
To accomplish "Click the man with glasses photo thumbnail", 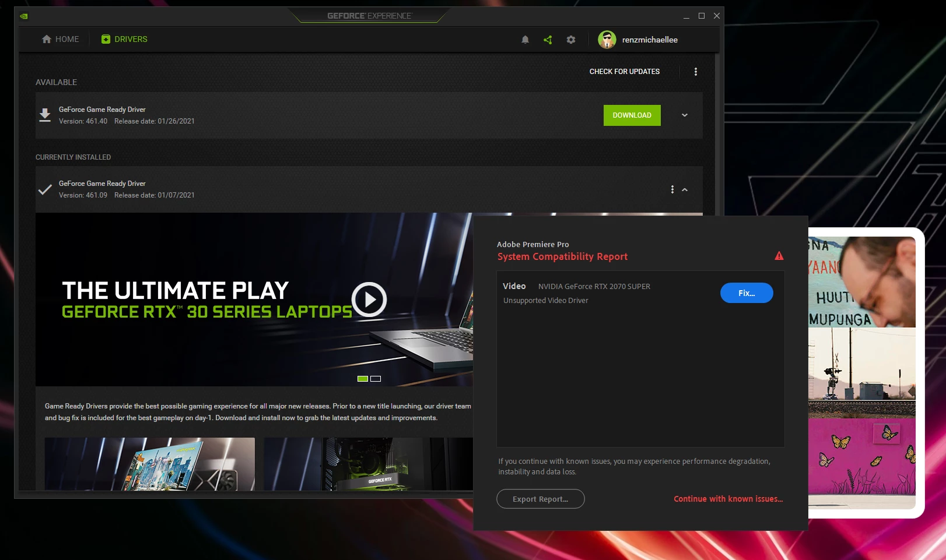I will 862,282.
